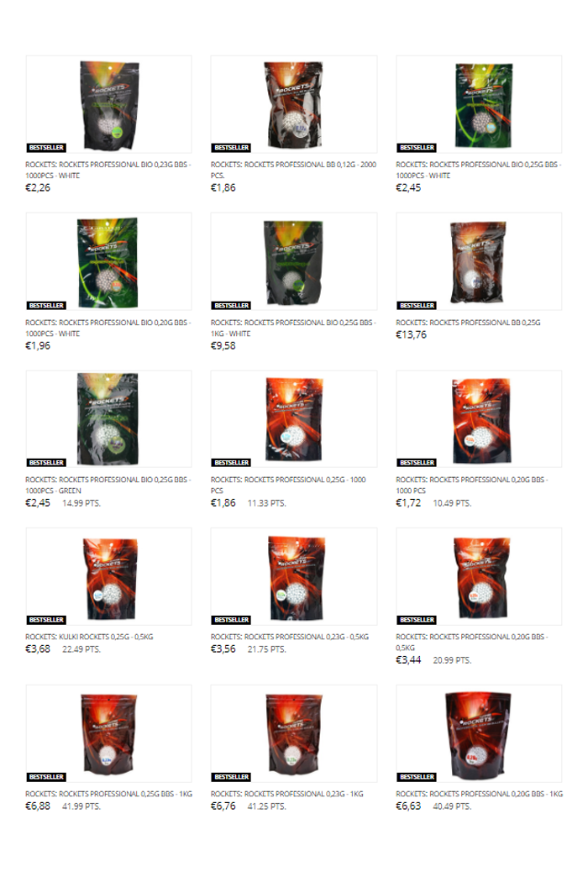The height and width of the screenshot is (882, 588).
Task: Follow the Rockets Professional 0,25g 1000 pcs link
Action: coord(288,485)
